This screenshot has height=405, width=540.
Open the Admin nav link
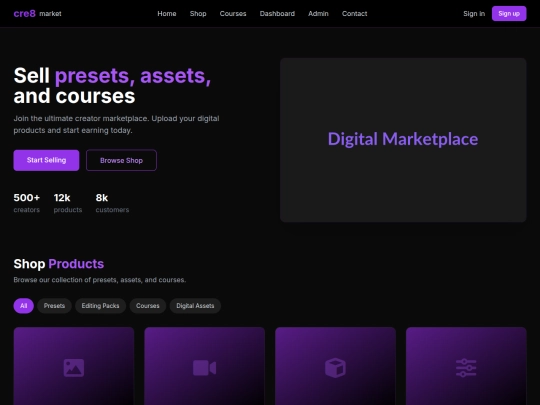(x=318, y=13)
